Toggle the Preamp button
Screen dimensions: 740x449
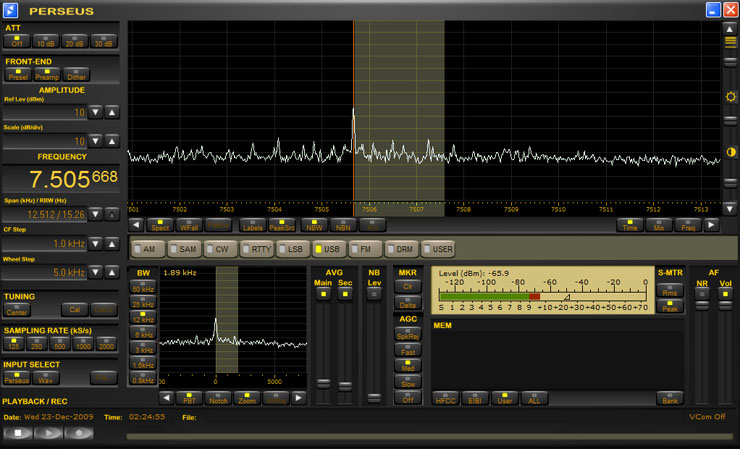[x=47, y=75]
